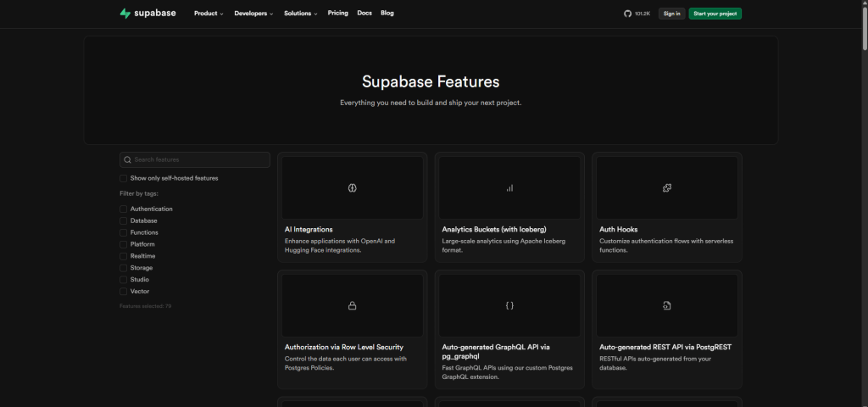Click the Supabase logo in header

[x=147, y=14]
